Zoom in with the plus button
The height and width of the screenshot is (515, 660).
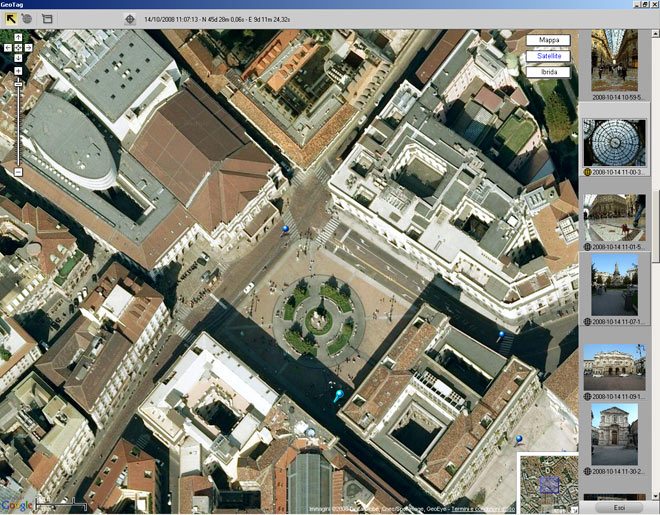[x=18, y=71]
